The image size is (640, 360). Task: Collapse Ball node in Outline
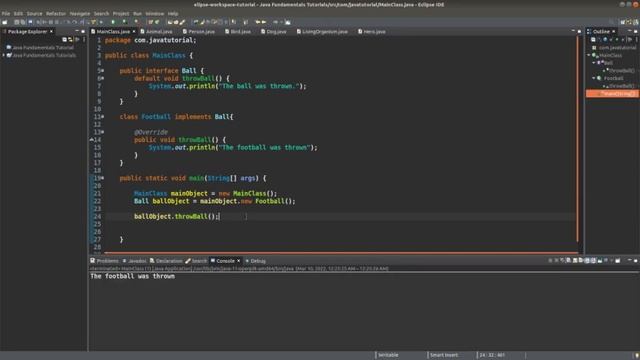pos(594,63)
